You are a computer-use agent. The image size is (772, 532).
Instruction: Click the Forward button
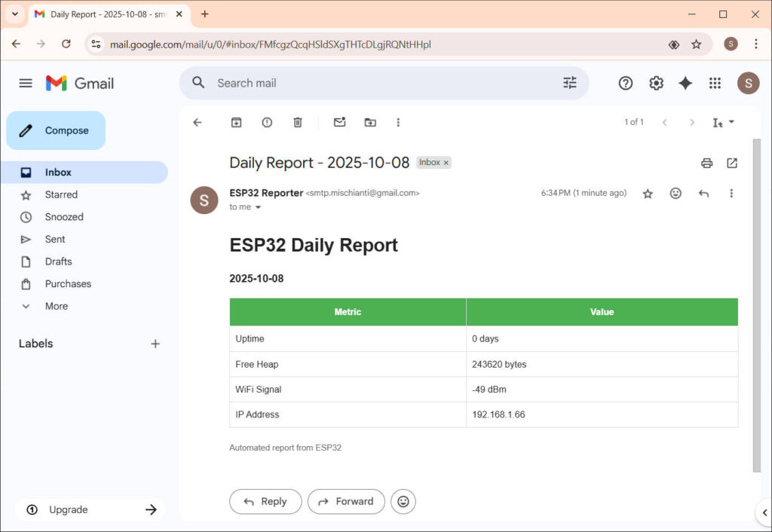click(x=346, y=501)
